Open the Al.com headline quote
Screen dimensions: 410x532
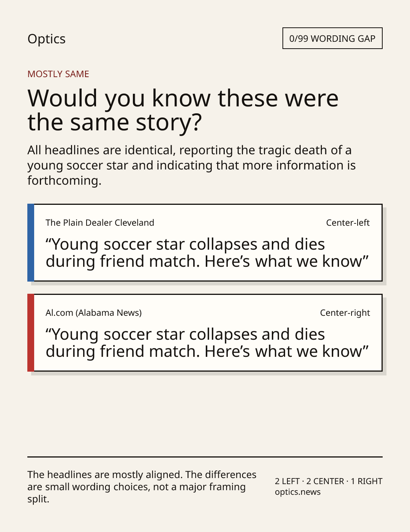click(x=207, y=343)
